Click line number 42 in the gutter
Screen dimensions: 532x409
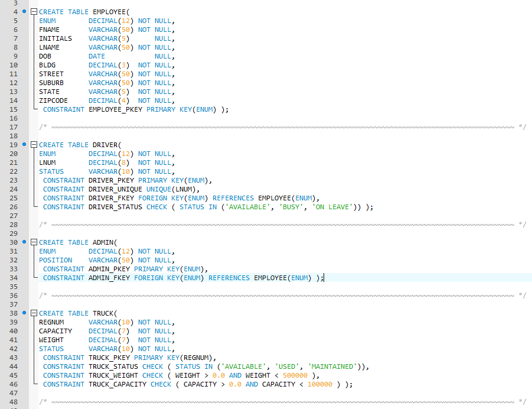13,348
